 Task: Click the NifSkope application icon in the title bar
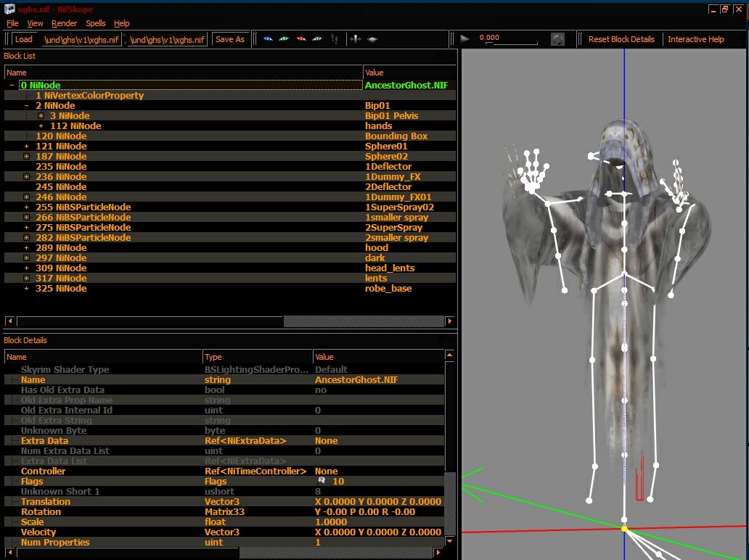[x=9, y=8]
